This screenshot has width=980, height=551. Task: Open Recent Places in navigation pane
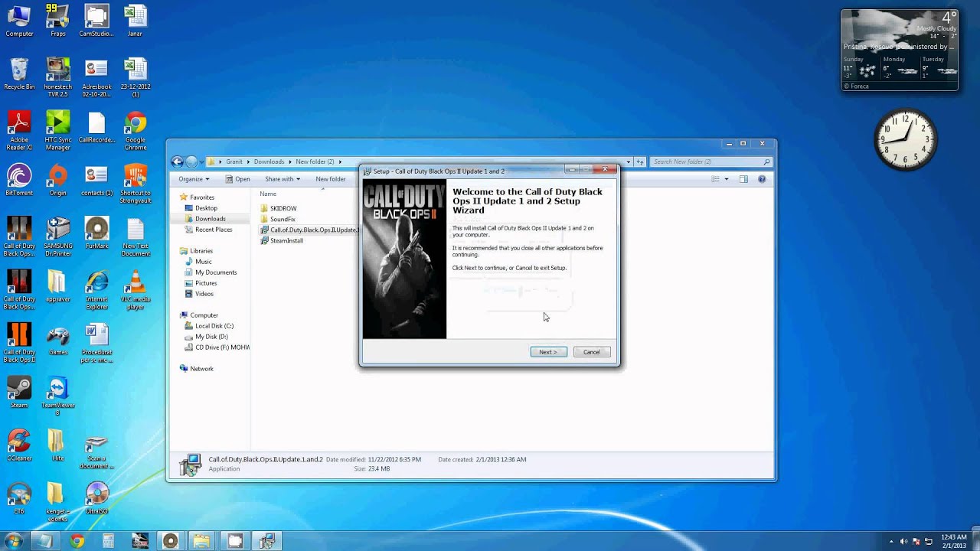coord(214,230)
